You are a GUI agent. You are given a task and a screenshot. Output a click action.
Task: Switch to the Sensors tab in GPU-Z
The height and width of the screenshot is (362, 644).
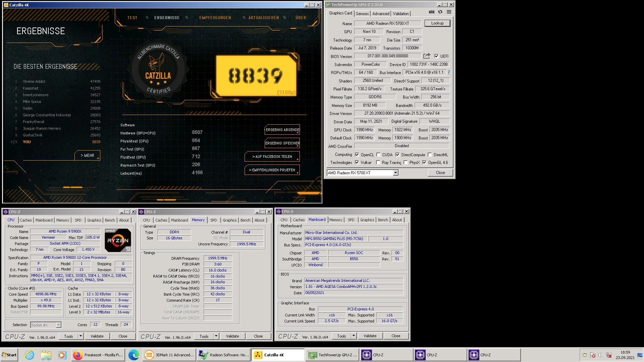(362, 14)
